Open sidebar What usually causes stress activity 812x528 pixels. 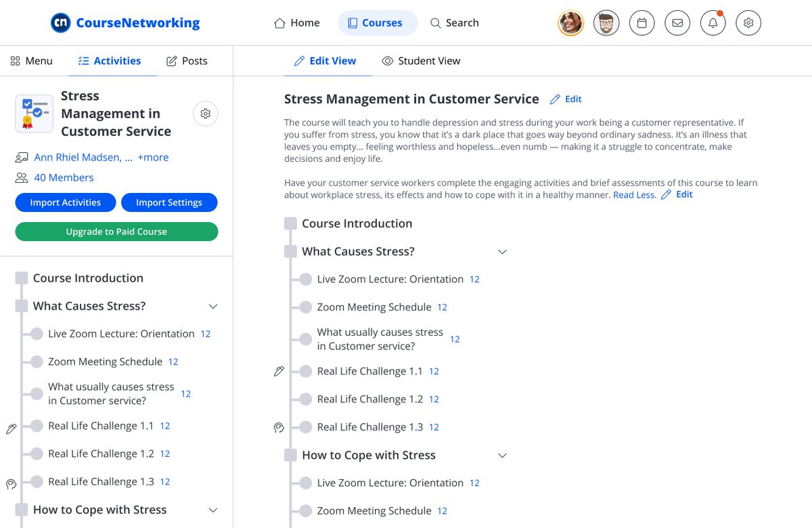(x=111, y=393)
